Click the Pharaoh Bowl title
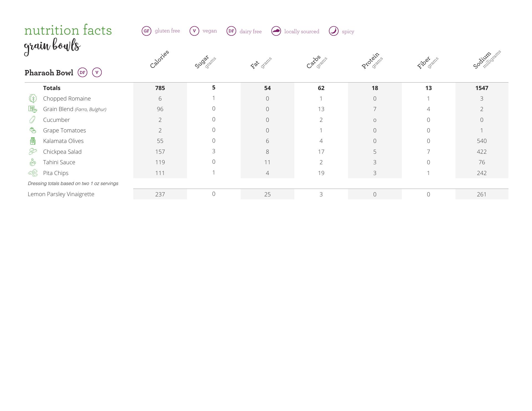Viewport: 532px width, 411px height. coord(49,73)
